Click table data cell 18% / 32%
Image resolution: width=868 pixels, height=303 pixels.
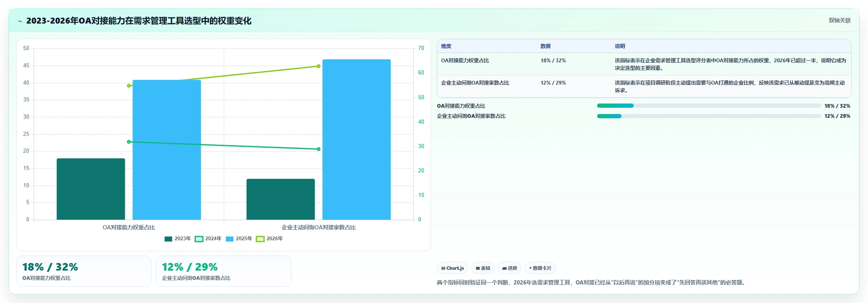tap(553, 61)
